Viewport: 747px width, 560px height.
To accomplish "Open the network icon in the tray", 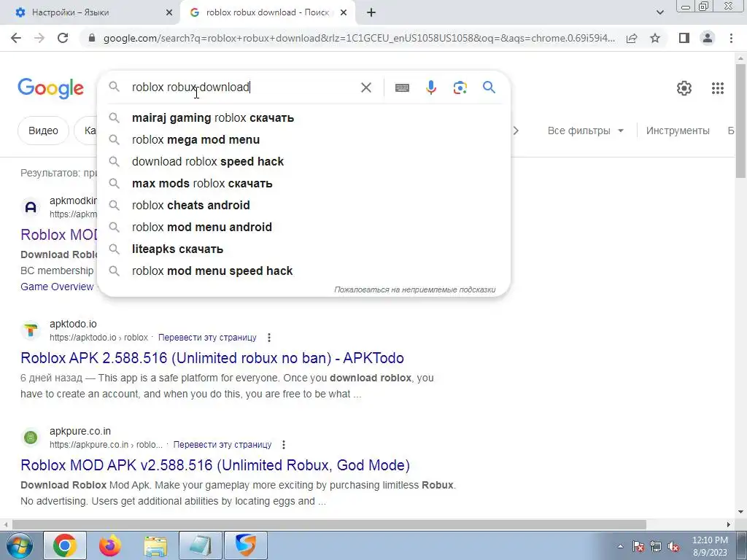I will point(656,546).
